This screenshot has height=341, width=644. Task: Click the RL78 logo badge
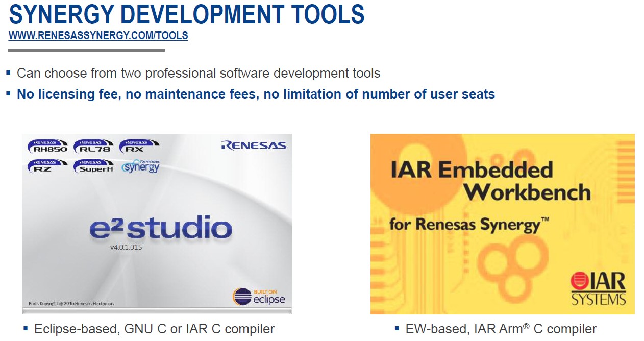coord(93,146)
